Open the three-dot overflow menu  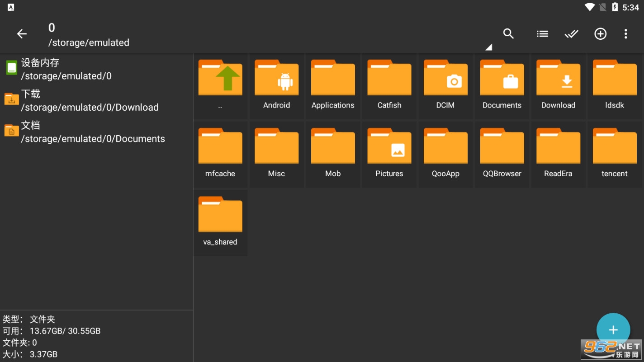pyautogui.click(x=626, y=34)
